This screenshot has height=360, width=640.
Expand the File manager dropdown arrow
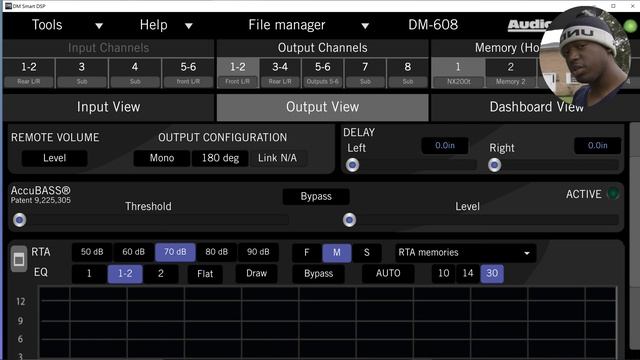365,26
